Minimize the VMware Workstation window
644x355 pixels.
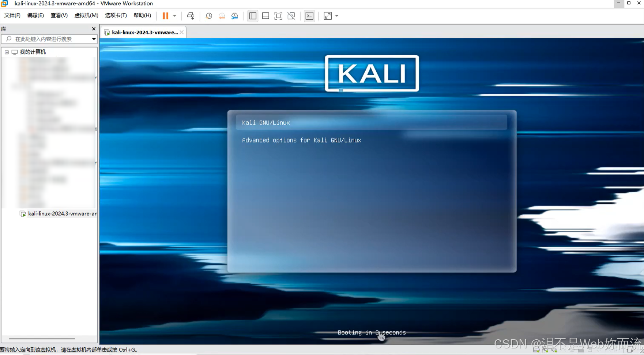click(x=618, y=3)
